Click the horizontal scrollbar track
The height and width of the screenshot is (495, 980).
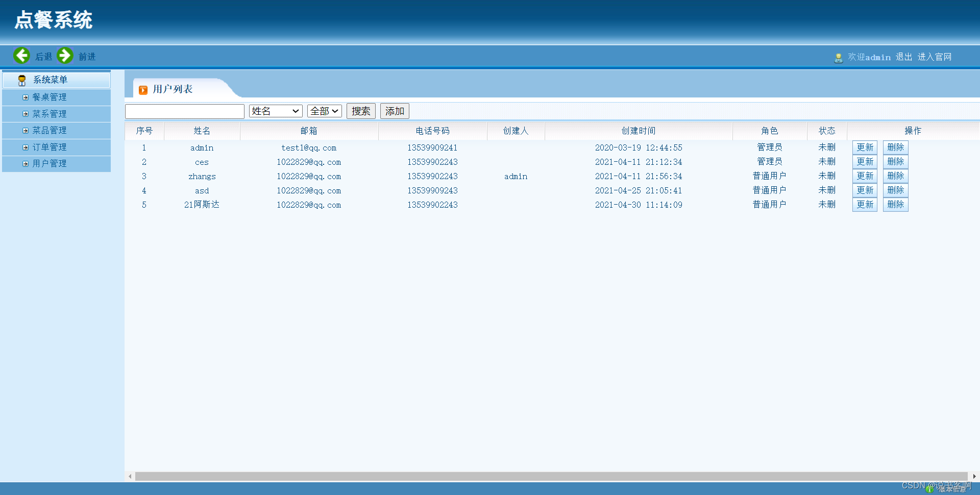(551, 476)
